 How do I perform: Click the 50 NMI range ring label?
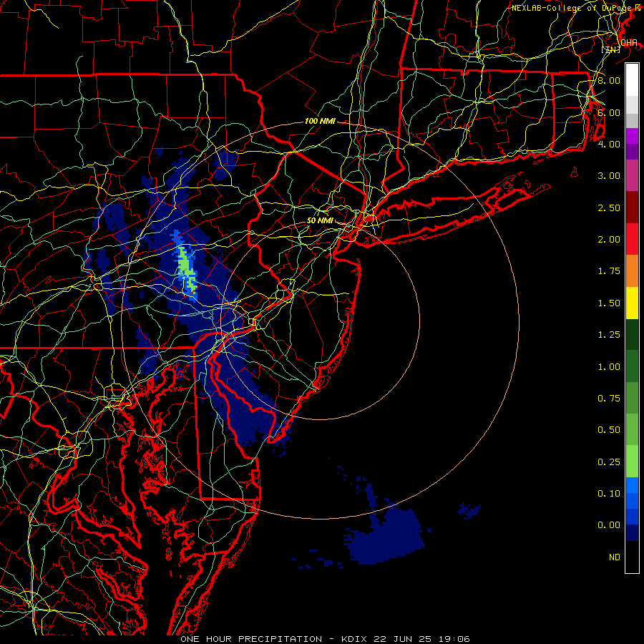pyautogui.click(x=320, y=220)
